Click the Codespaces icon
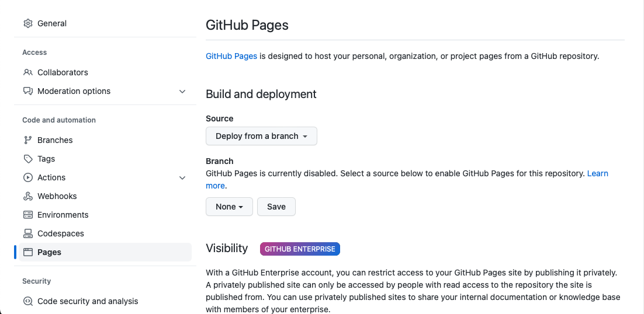This screenshot has height=314, width=644. point(28,233)
